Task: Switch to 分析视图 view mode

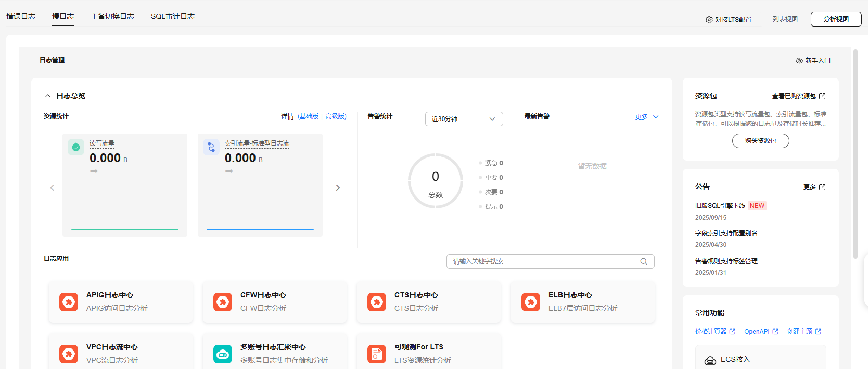Action: 836,19
